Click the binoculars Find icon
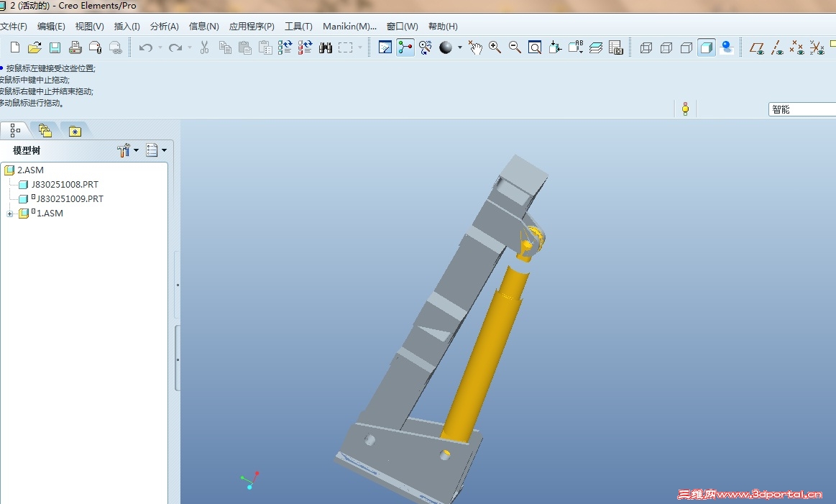This screenshot has width=836, height=504. 325,47
